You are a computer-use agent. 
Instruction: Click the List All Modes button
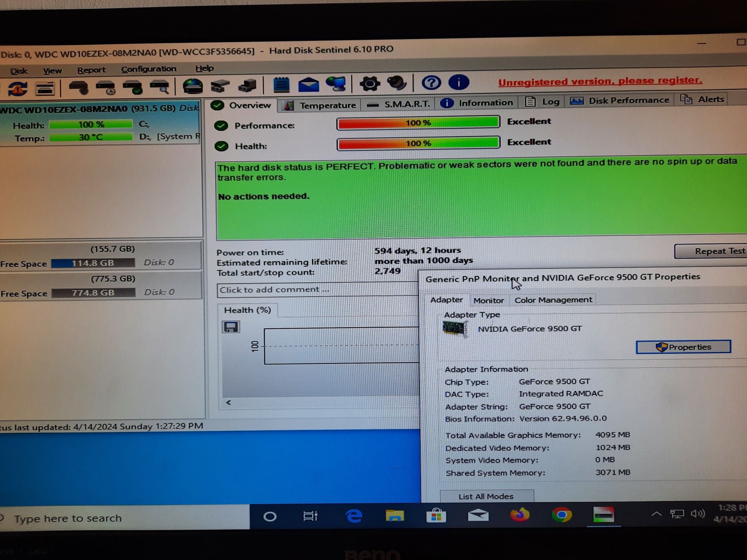pyautogui.click(x=487, y=496)
